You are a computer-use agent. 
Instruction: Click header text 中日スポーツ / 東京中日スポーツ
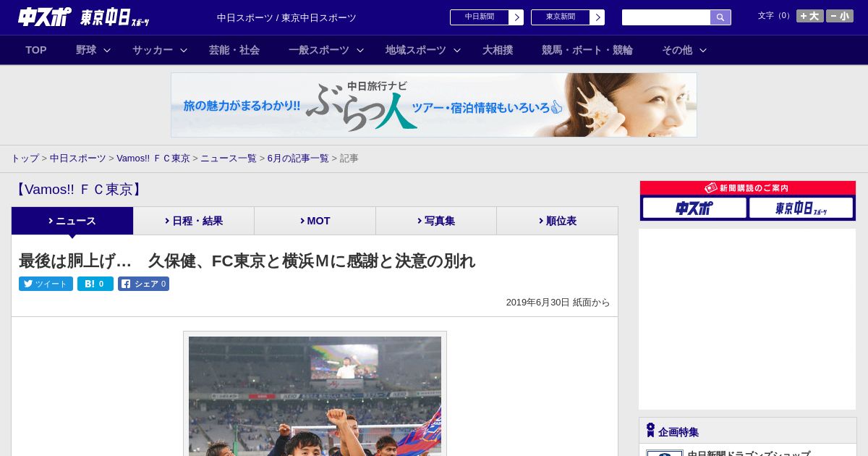[286, 17]
